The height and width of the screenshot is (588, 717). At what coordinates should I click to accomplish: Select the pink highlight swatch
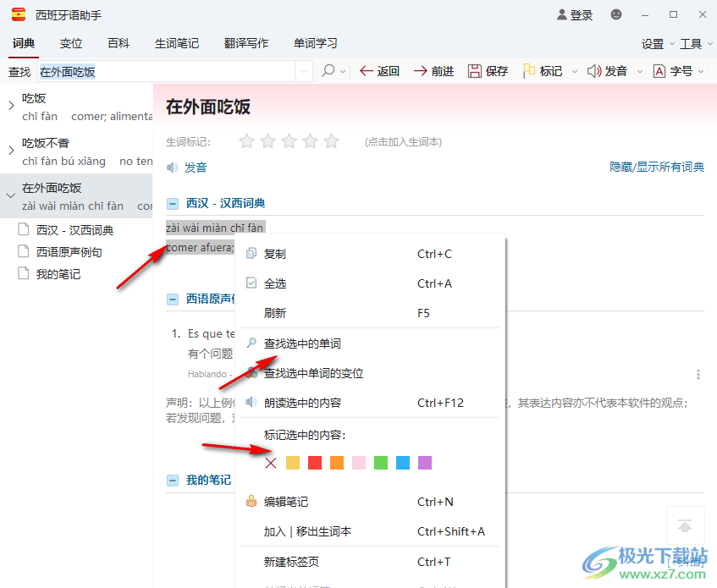tap(359, 463)
